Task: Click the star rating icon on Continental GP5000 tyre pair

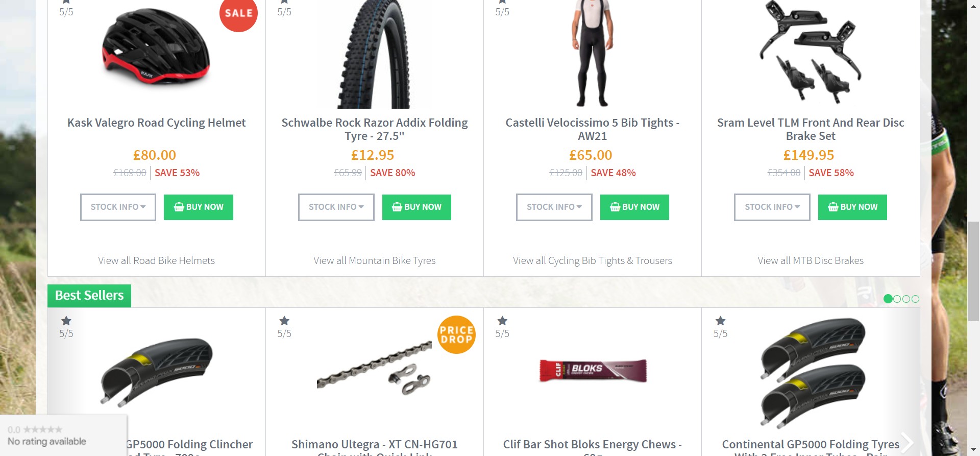Action: click(720, 321)
